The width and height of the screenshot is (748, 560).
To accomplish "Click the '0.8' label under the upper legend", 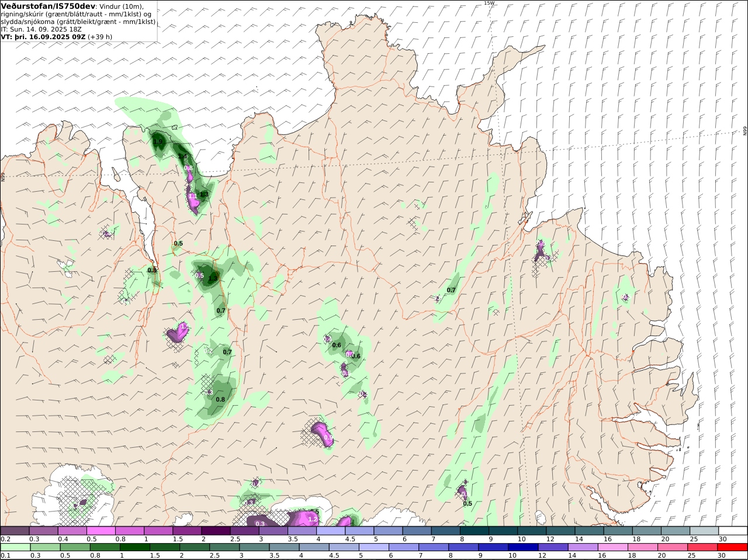I will pyautogui.click(x=120, y=539).
